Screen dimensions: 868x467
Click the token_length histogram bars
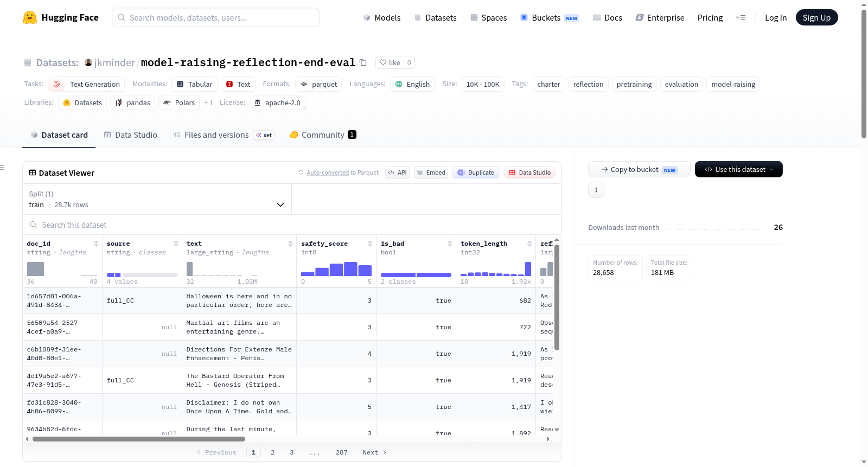(496, 269)
